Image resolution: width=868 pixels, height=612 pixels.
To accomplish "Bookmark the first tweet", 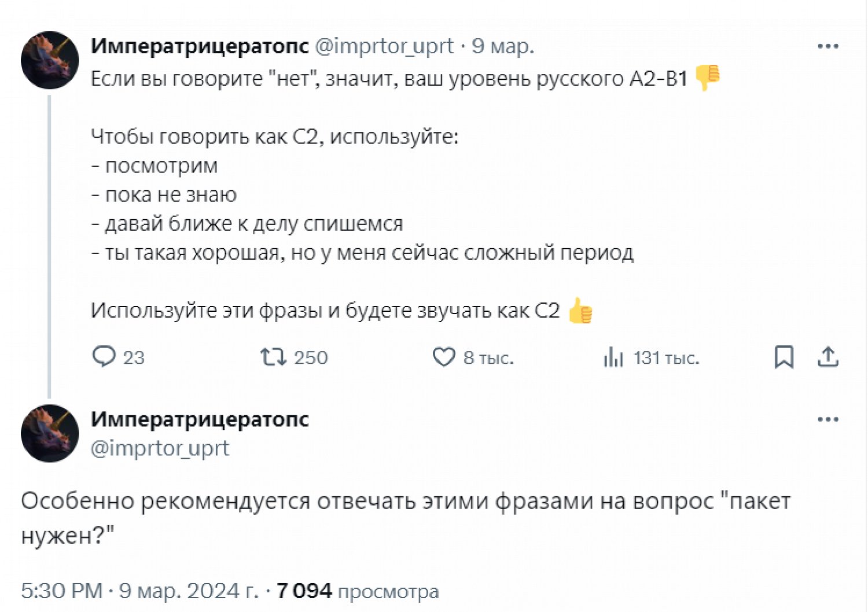I will (784, 357).
